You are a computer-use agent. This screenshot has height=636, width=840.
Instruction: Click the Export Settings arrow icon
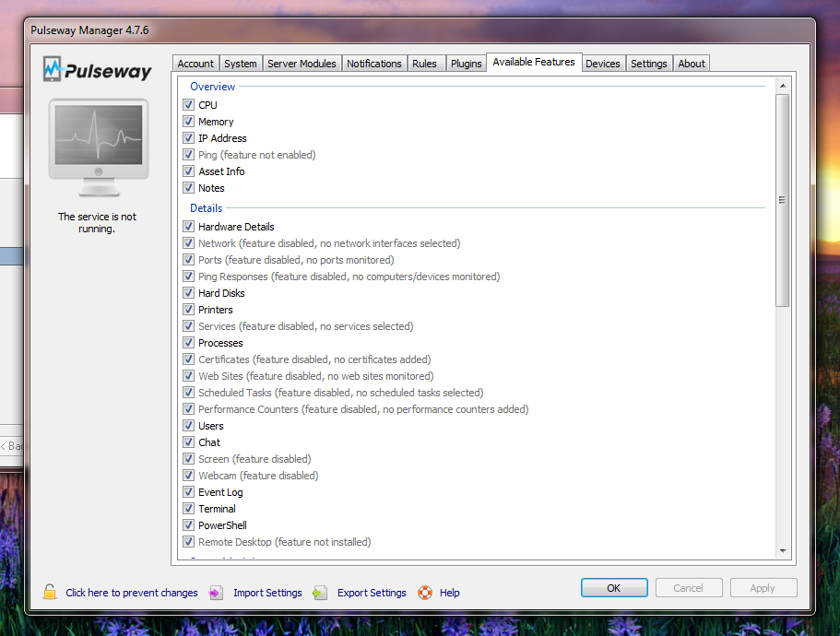320,593
